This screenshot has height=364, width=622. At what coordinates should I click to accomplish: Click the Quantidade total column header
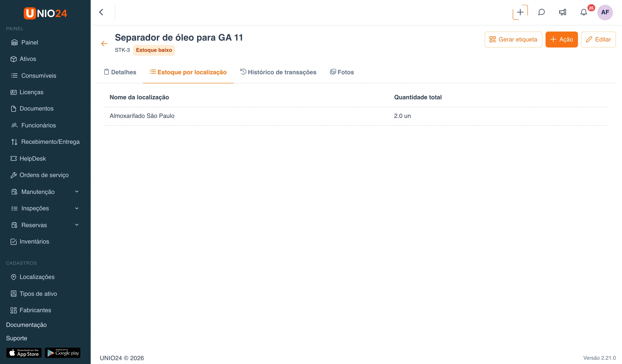pos(418,97)
